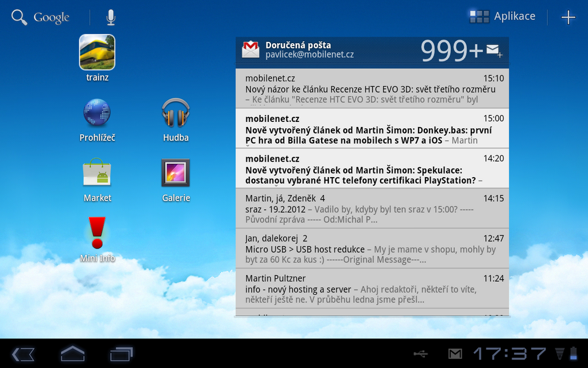Open the Galerie app
The image size is (588, 368).
(175, 173)
